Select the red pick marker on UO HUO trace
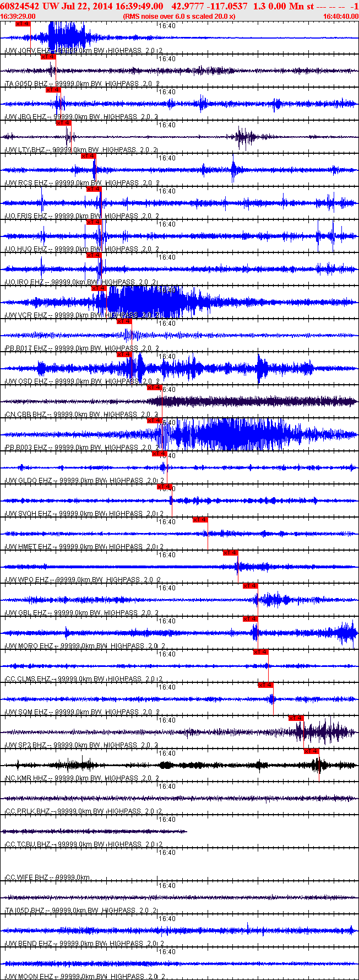Screen dimensions: 359x980 pos(94,222)
